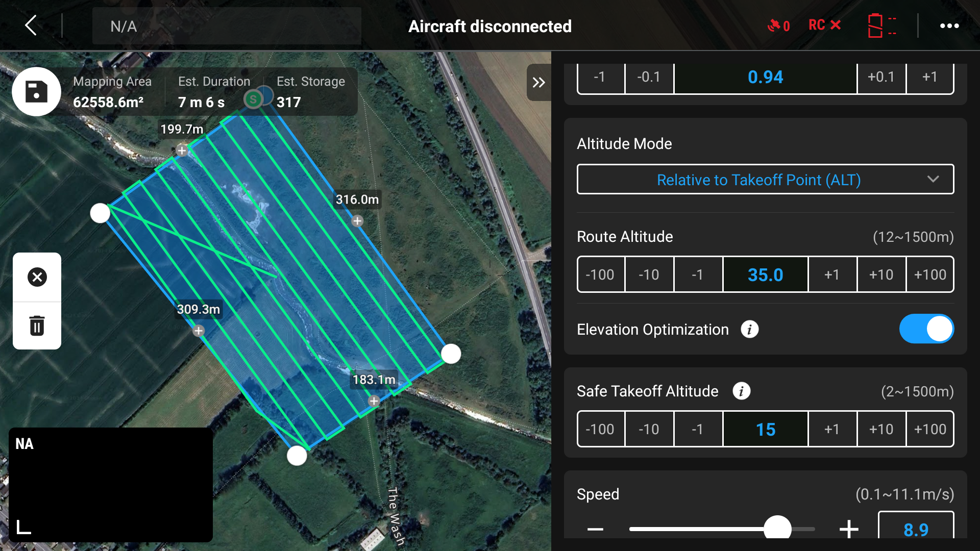
Task: Increase Route Altitude by +10
Action: [881, 275]
